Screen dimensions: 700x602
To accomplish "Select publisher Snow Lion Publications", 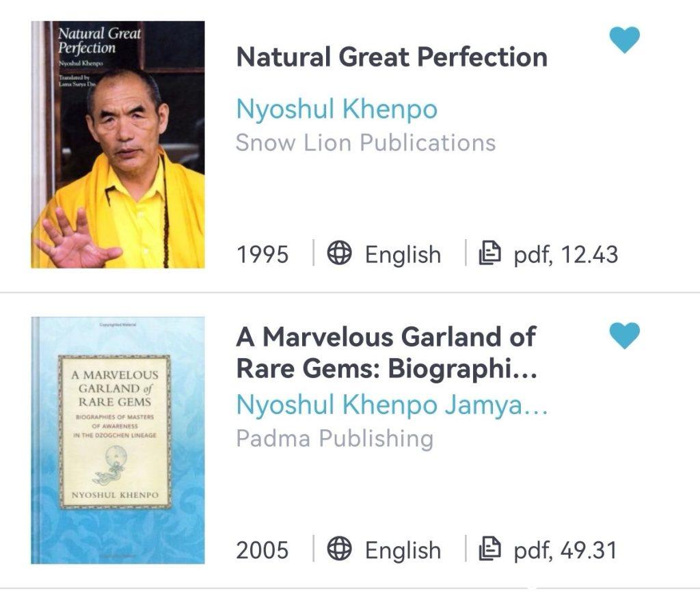I will click(366, 143).
